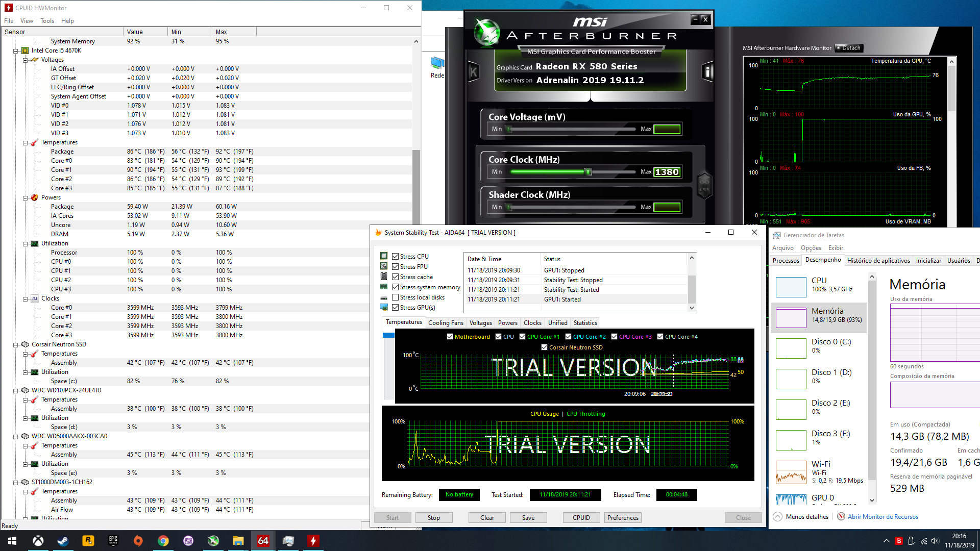Switch to HWMonitor in the taskbar
Screen dimensions: 980x551
click(x=313, y=541)
